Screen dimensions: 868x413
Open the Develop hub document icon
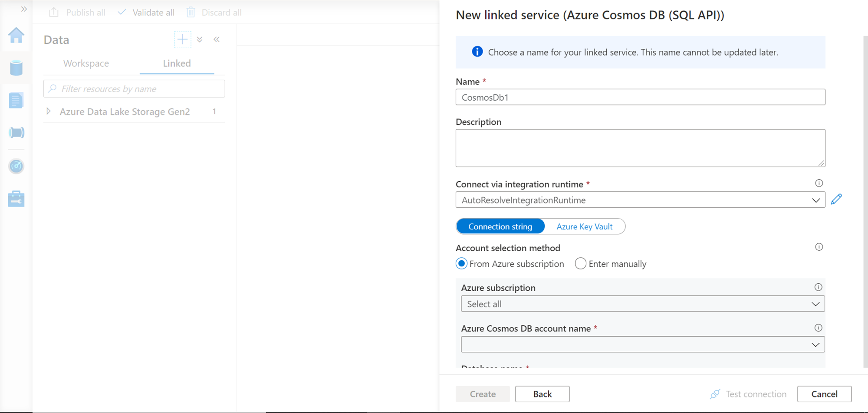(x=16, y=100)
